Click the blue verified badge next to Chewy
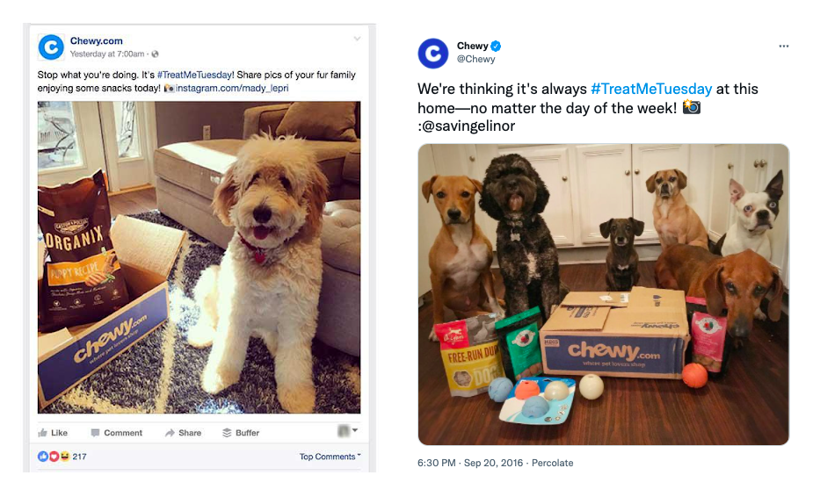820x504 pixels. point(496,46)
